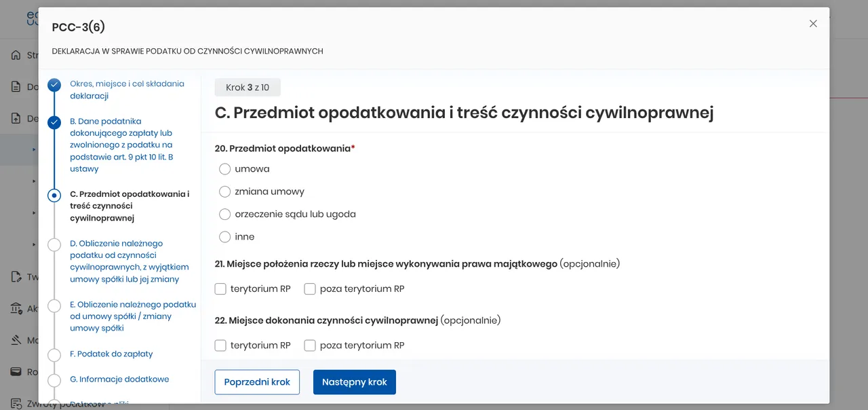Click the step circle beside F. Podatek do zapłaty

[54, 354]
